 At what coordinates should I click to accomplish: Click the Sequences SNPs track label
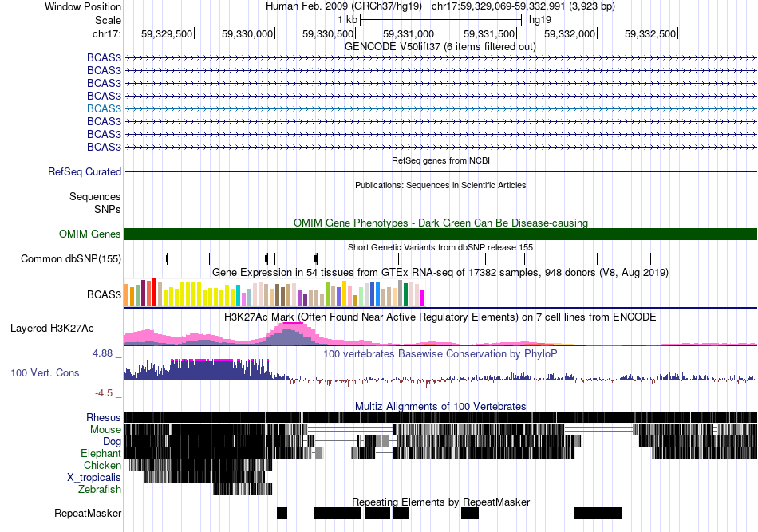click(95, 203)
